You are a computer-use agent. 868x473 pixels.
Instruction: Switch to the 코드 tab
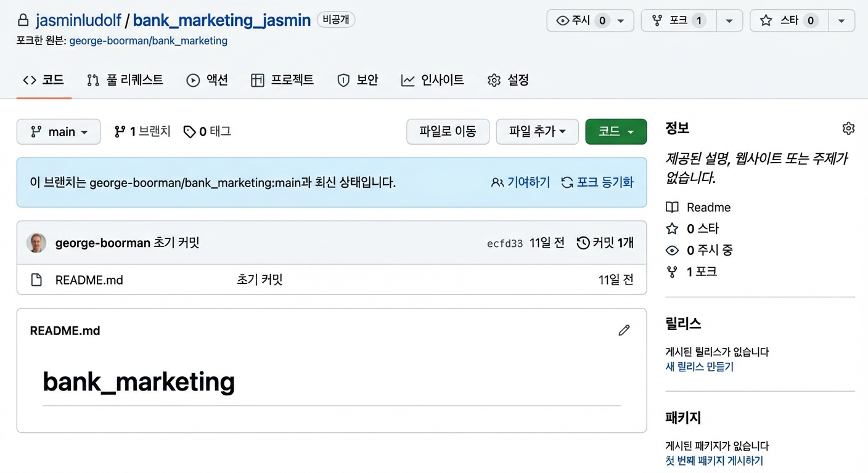44,80
